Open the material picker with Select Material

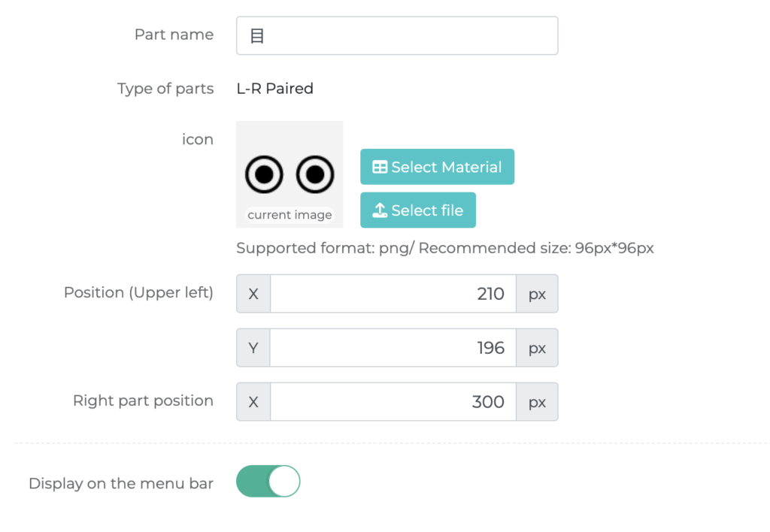[437, 167]
